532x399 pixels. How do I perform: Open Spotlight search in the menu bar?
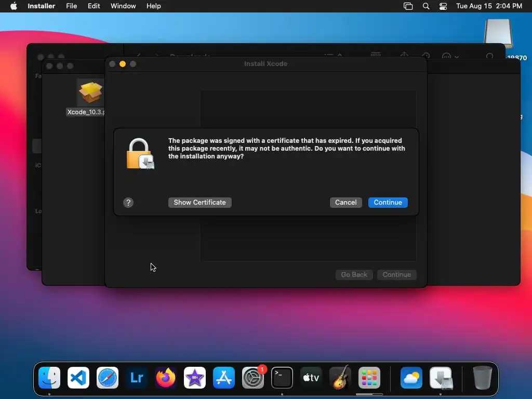click(426, 6)
